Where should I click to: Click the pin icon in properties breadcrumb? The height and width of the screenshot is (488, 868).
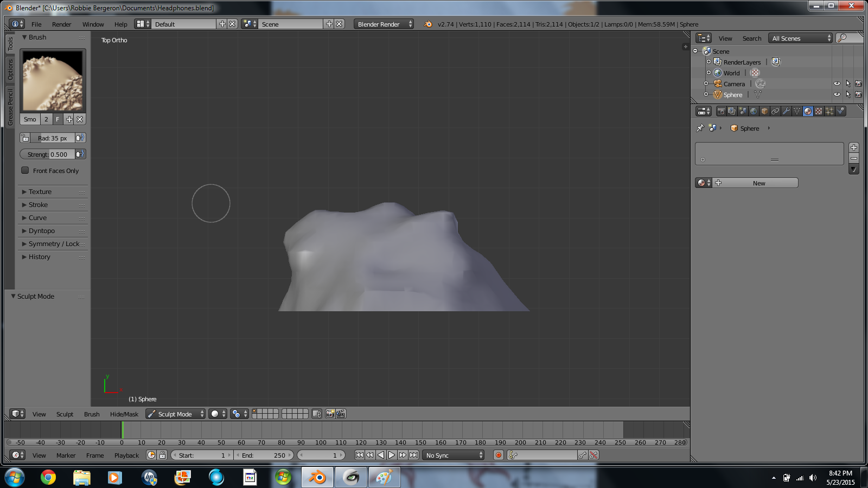point(700,129)
